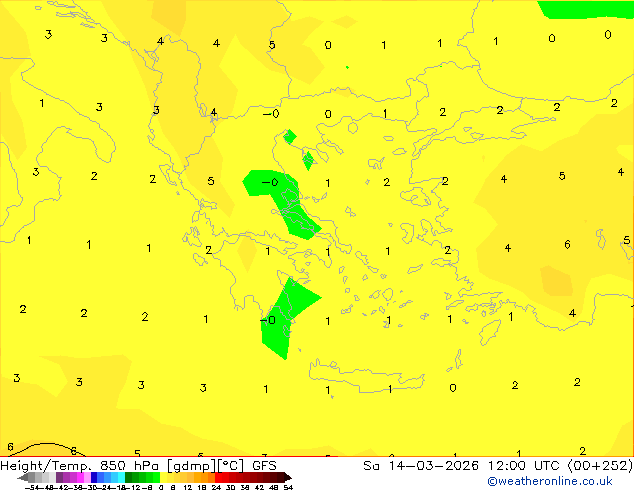The width and height of the screenshot is (634, 490).
Task: Click legend label 24
Action: [x=216, y=487]
